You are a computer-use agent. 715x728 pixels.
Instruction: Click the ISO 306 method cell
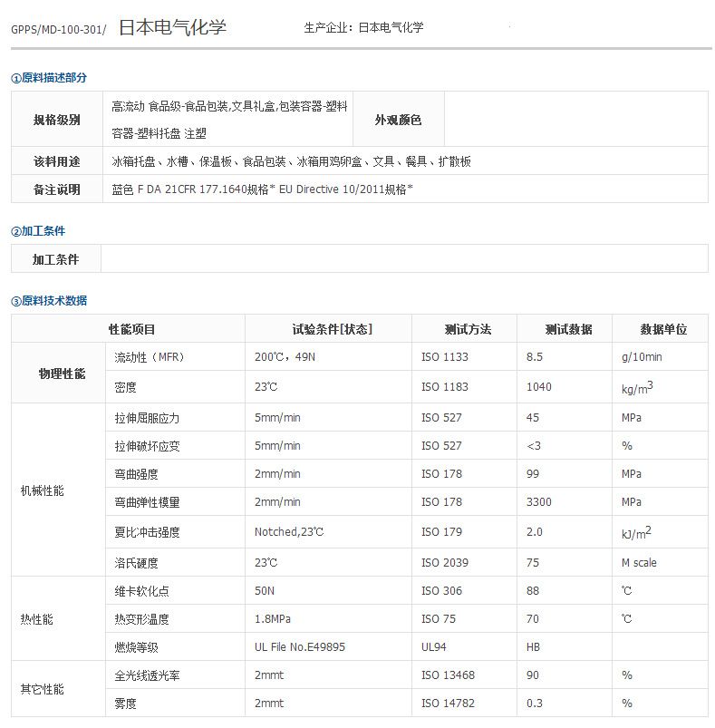click(x=465, y=591)
